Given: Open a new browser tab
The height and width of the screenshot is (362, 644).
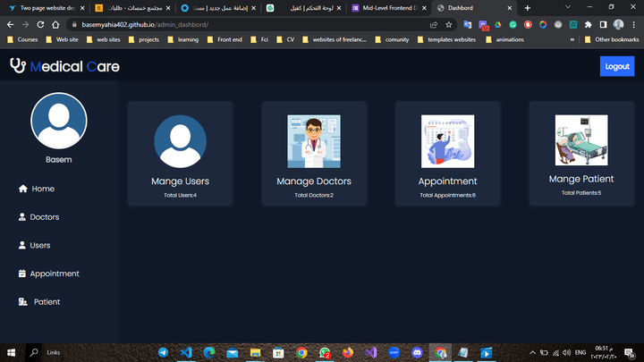Looking at the screenshot, I should 528,8.
